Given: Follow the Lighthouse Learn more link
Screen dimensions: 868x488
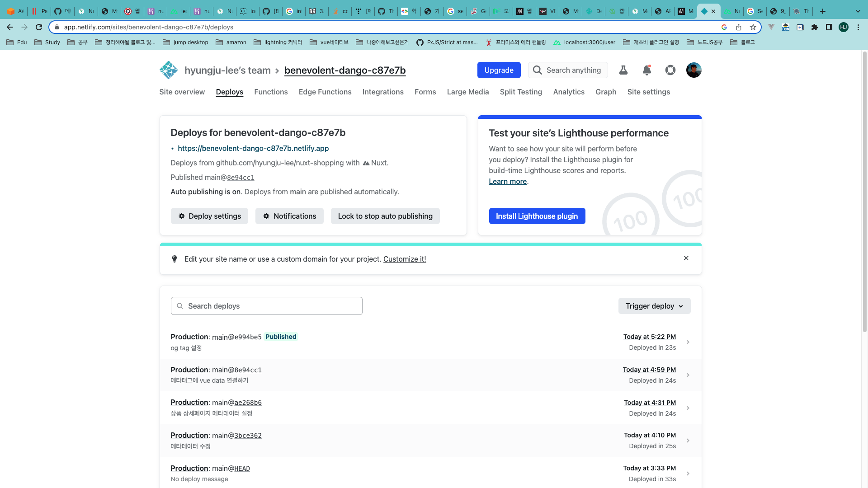Looking at the screenshot, I should click(x=508, y=181).
